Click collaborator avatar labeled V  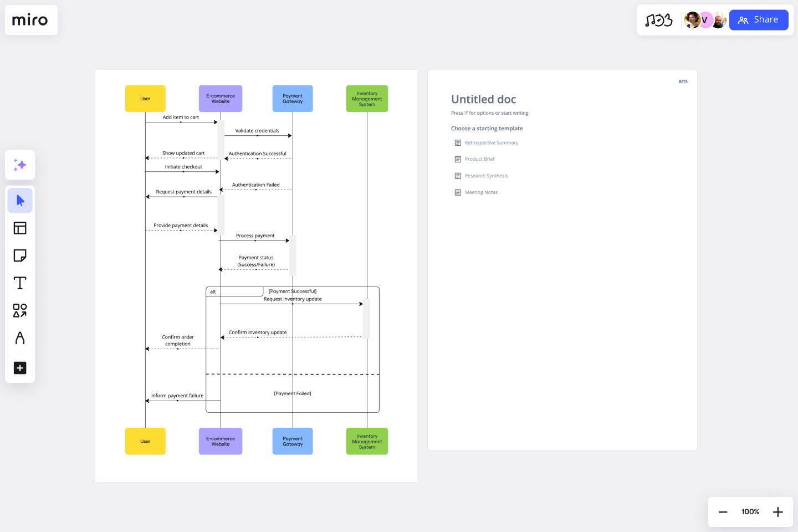[705, 20]
